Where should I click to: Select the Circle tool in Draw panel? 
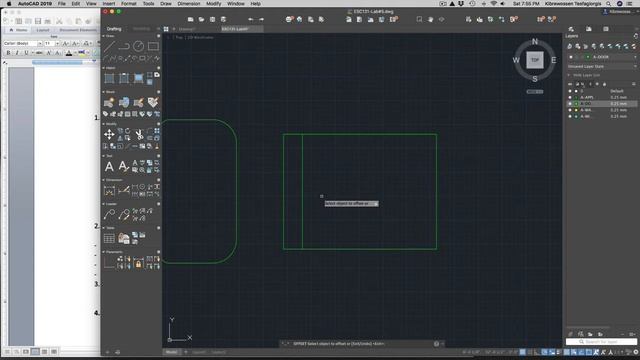click(138, 46)
